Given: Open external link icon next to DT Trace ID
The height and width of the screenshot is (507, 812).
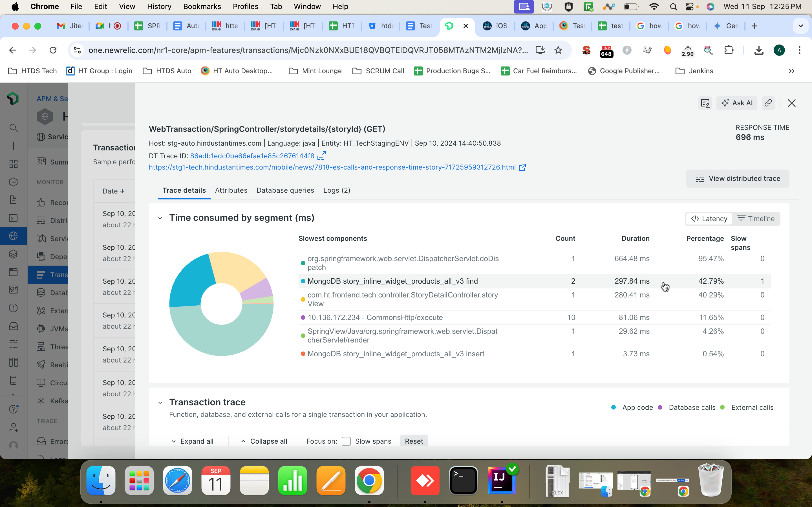Looking at the screenshot, I should (321, 155).
